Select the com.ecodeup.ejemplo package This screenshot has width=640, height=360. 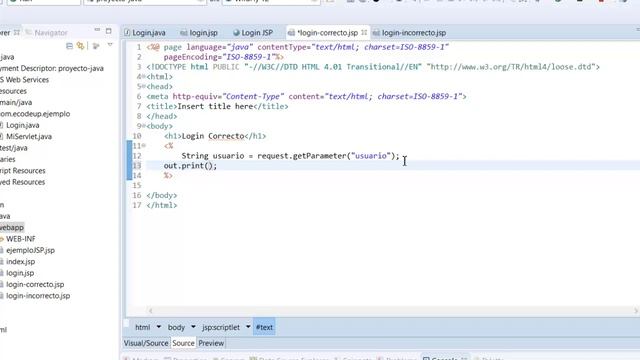[x=35, y=114]
